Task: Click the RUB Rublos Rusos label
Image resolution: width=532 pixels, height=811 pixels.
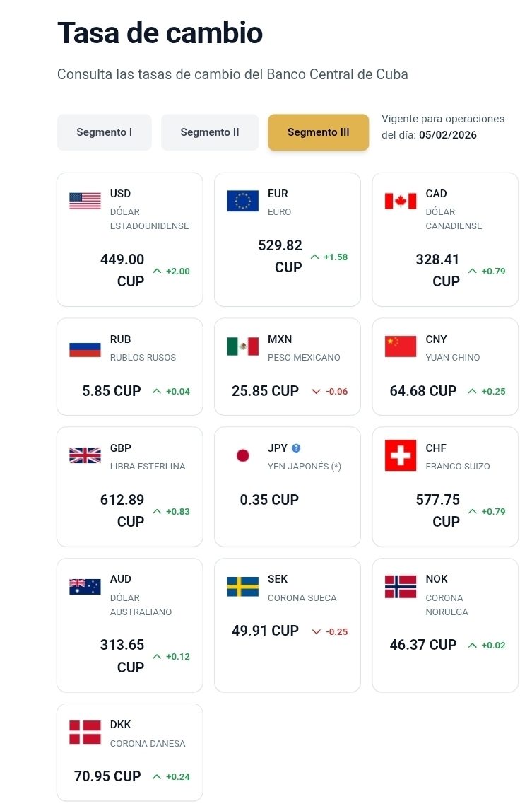Action: point(143,357)
